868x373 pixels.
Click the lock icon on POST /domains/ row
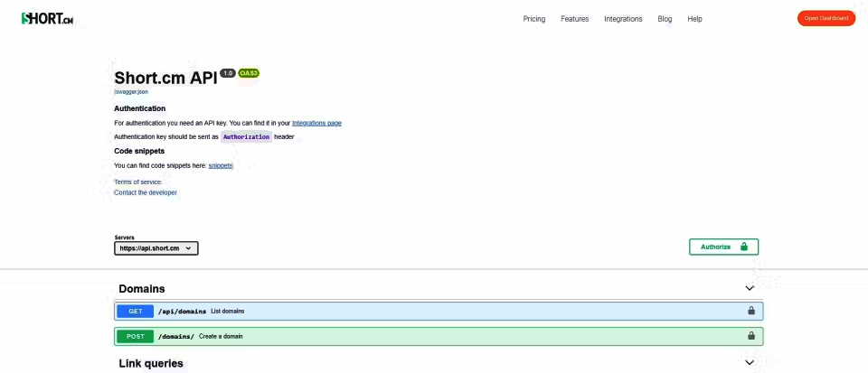pyautogui.click(x=751, y=335)
